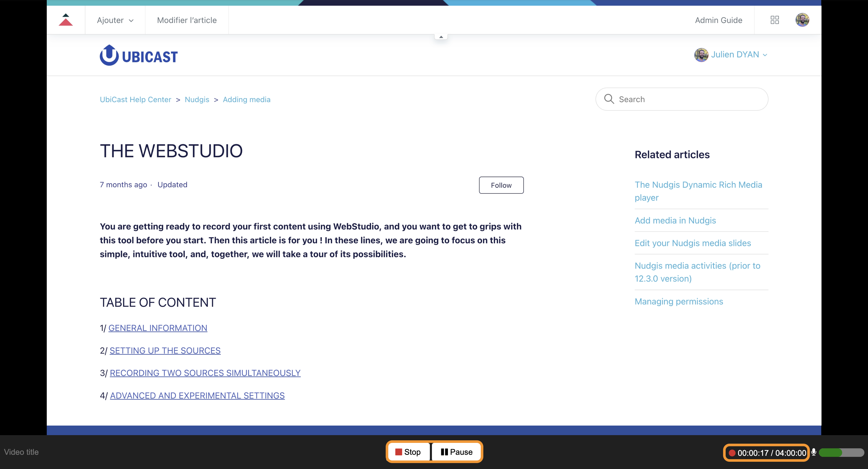The image size is (868, 469).
Task: Click the microphone icon in recording bar
Action: pyautogui.click(x=814, y=452)
